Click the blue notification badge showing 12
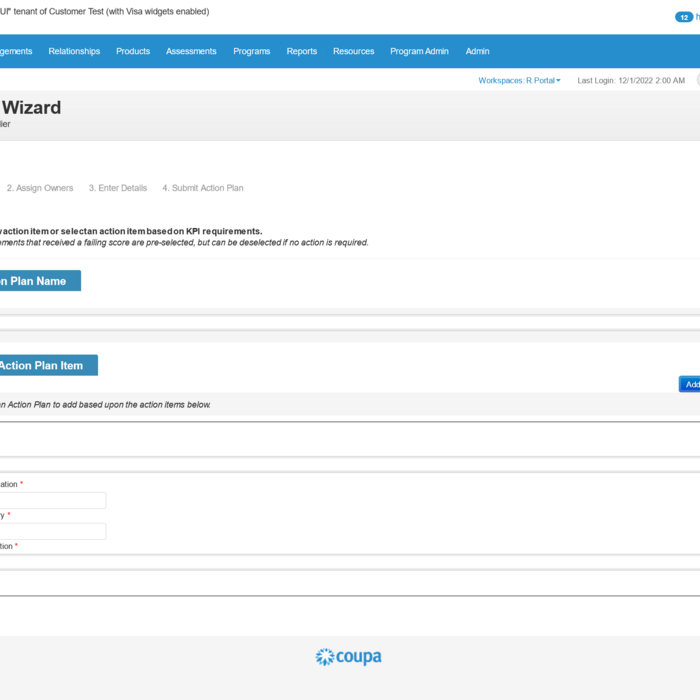This screenshot has height=700, width=700. (x=683, y=17)
